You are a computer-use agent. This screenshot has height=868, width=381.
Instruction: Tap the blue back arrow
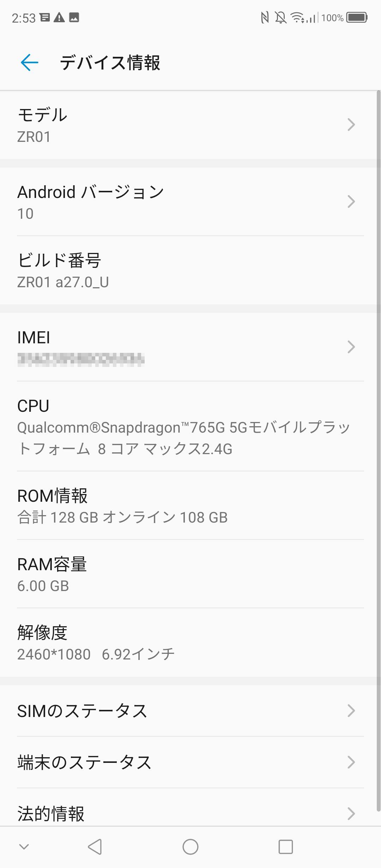click(30, 63)
